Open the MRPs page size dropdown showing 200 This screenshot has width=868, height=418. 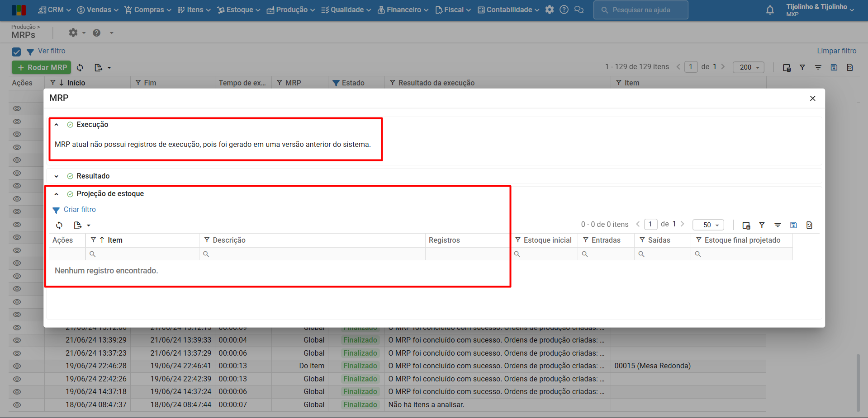tap(749, 67)
